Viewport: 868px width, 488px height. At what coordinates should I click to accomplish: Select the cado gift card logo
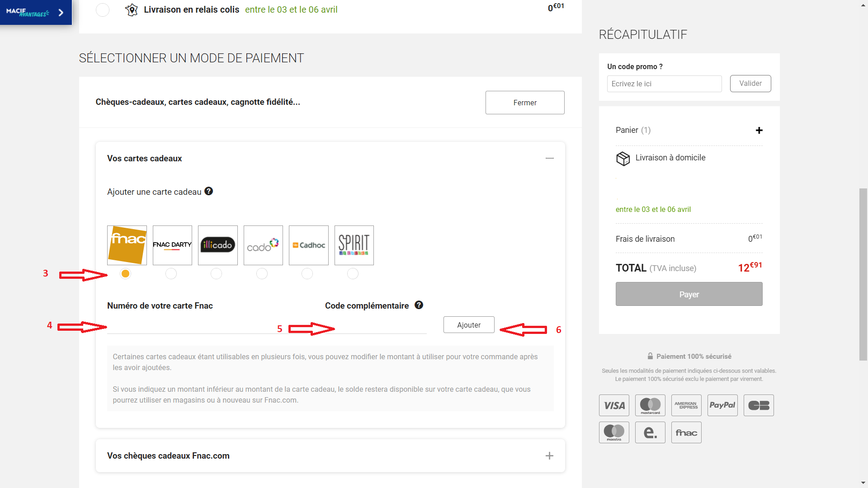[263, 245]
